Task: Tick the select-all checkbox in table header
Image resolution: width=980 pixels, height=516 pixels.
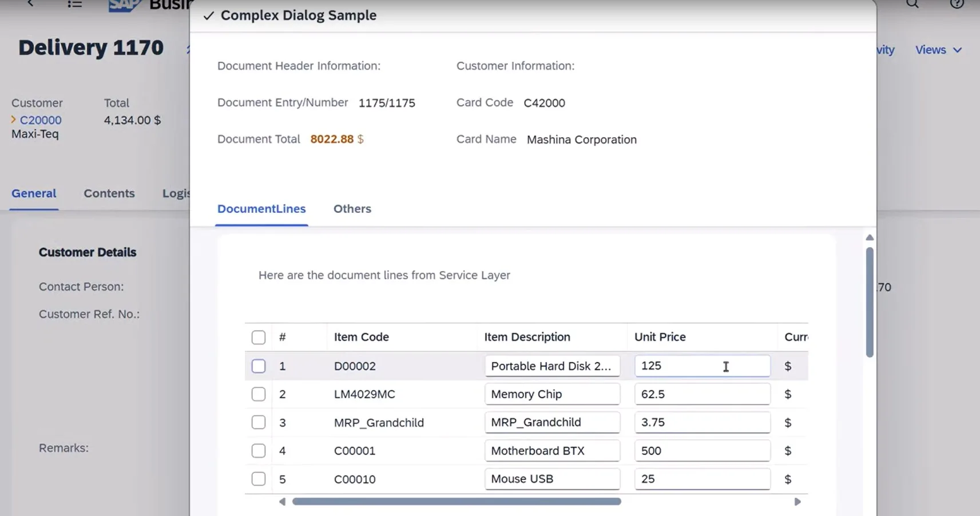Action: [x=259, y=338]
